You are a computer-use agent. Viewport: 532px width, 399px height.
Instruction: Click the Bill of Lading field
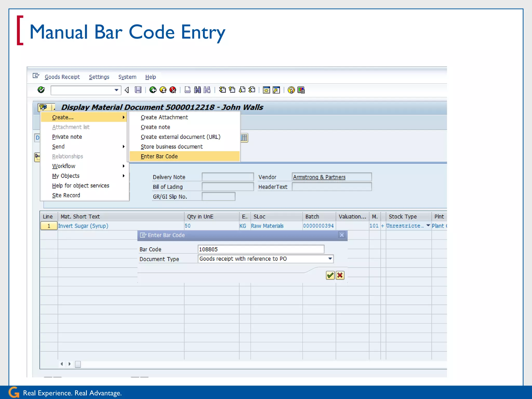[x=228, y=187]
